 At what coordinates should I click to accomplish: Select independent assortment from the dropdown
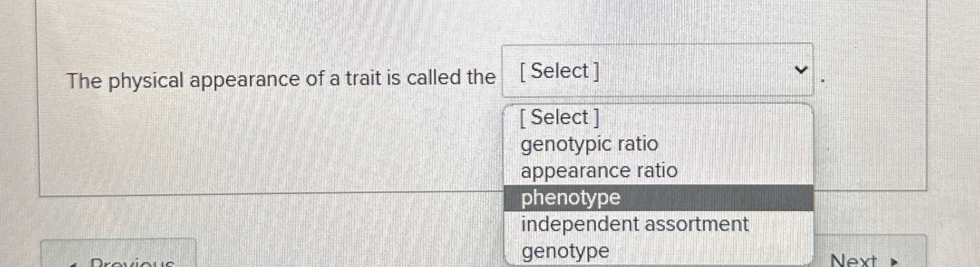click(635, 224)
